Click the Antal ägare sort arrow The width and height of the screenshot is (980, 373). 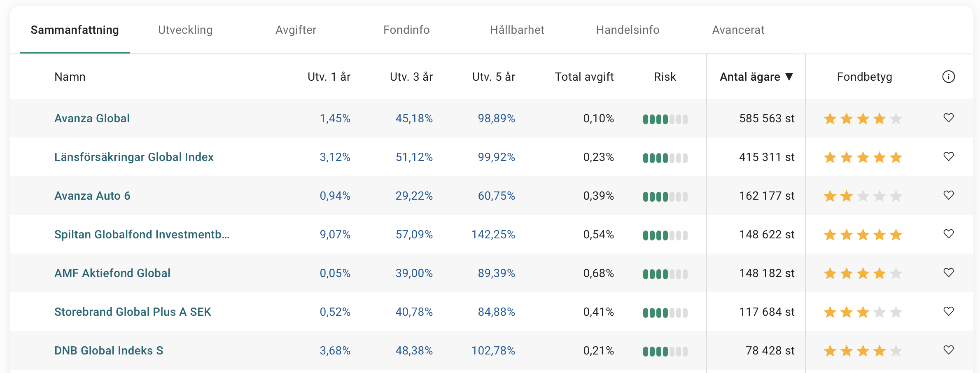pos(789,77)
